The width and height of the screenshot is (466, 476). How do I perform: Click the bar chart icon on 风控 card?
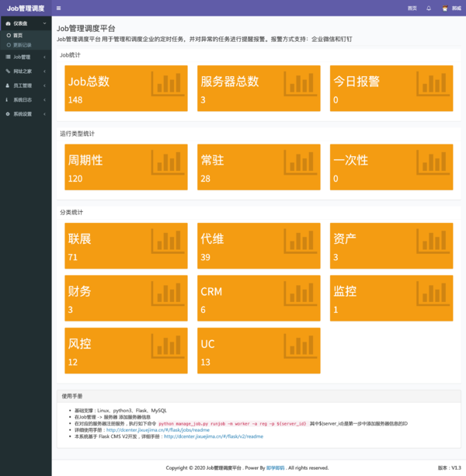click(x=168, y=346)
